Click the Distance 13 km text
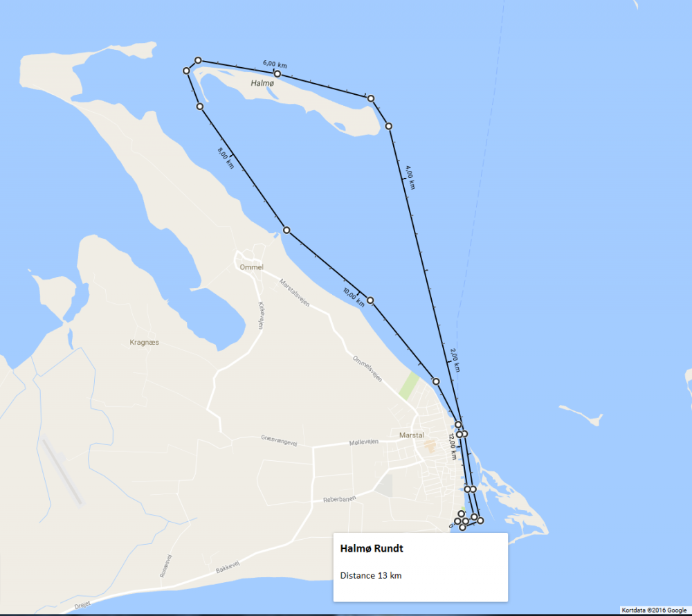Screen dimensions: 692x616 (371, 575)
